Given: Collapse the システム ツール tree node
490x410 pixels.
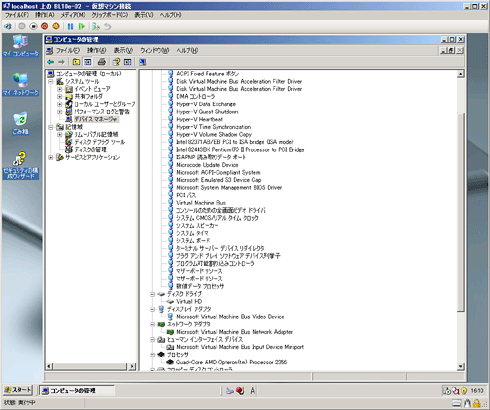Looking at the screenshot, I should [51, 81].
